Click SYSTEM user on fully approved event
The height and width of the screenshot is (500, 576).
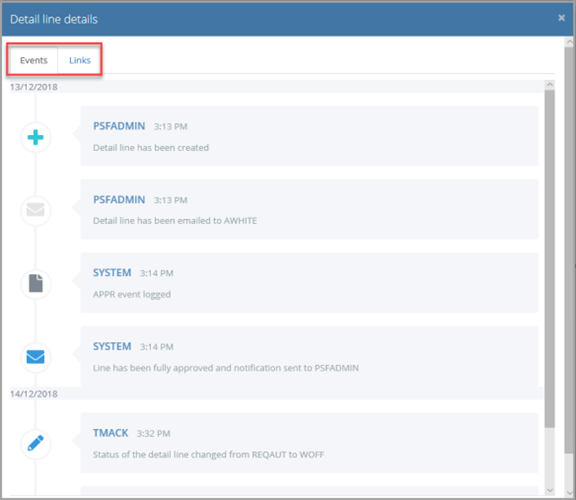click(x=112, y=346)
